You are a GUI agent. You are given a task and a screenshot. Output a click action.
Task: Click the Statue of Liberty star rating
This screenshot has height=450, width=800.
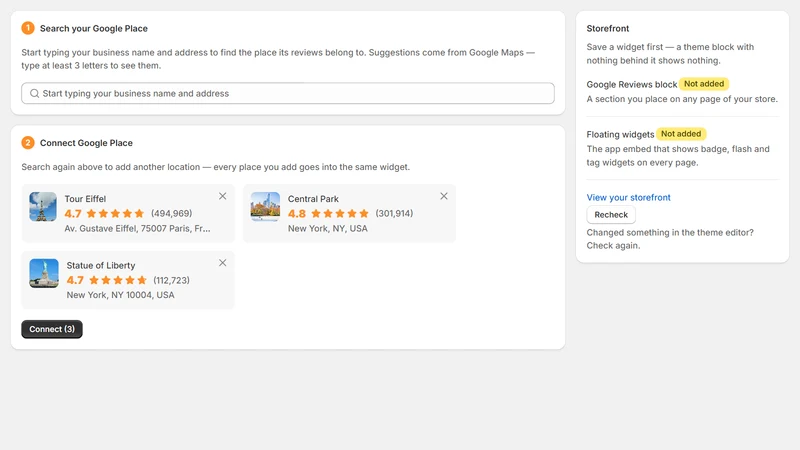coord(118,280)
